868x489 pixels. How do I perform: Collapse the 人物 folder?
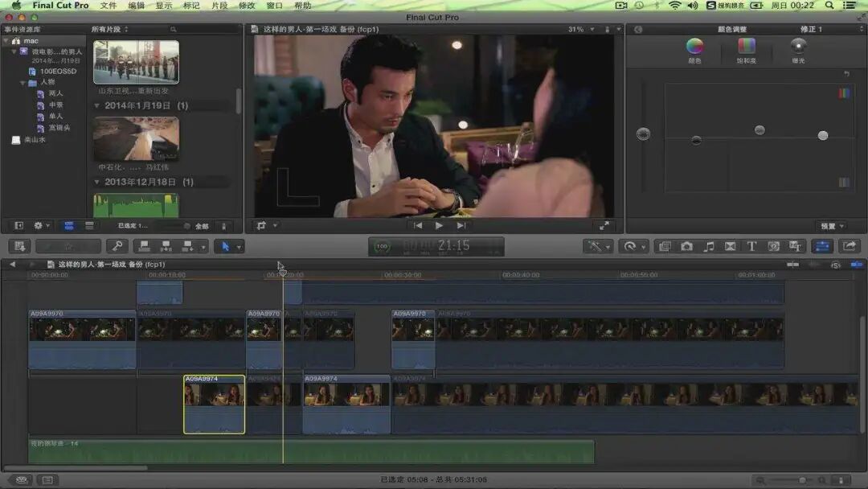(23, 83)
